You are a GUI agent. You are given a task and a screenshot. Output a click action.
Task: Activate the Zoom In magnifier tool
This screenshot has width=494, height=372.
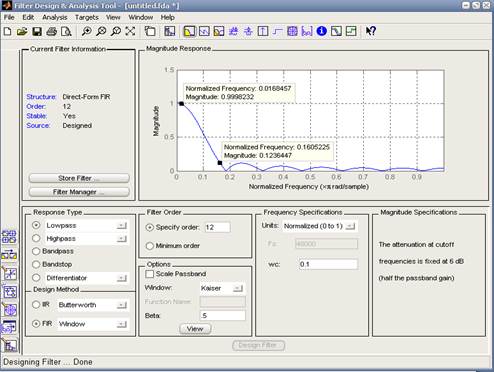point(87,31)
